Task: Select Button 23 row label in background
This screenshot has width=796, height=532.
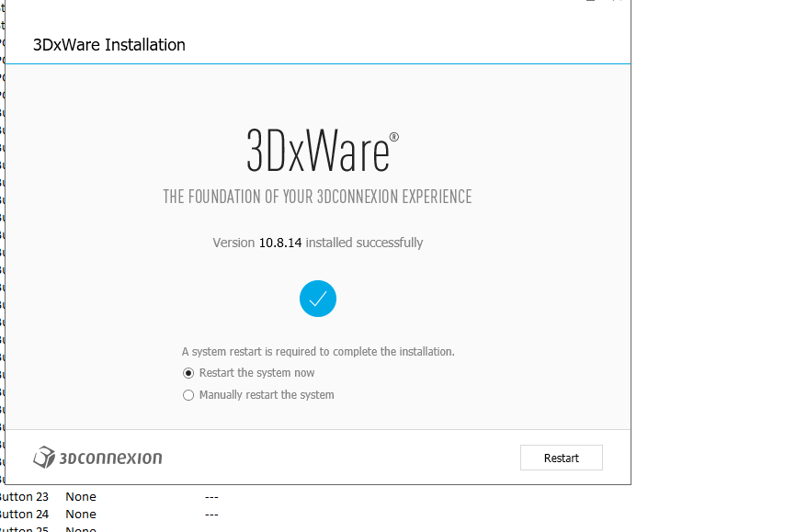Action: coord(25,496)
